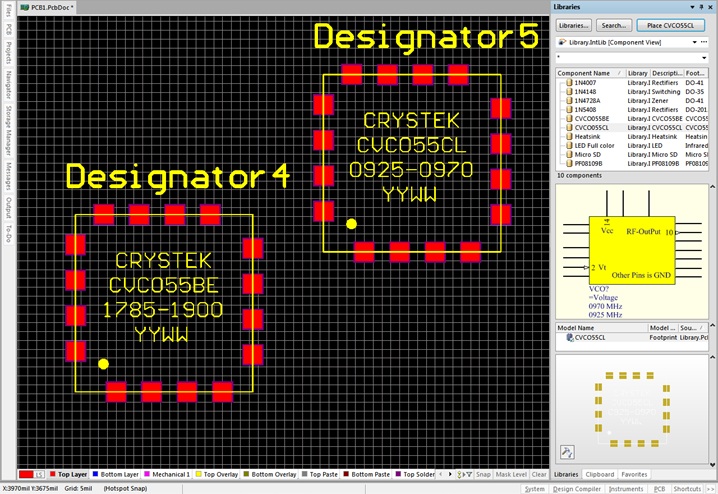Switch to the Favorites tab
Viewport: 718px width, 494px height.
(634, 475)
